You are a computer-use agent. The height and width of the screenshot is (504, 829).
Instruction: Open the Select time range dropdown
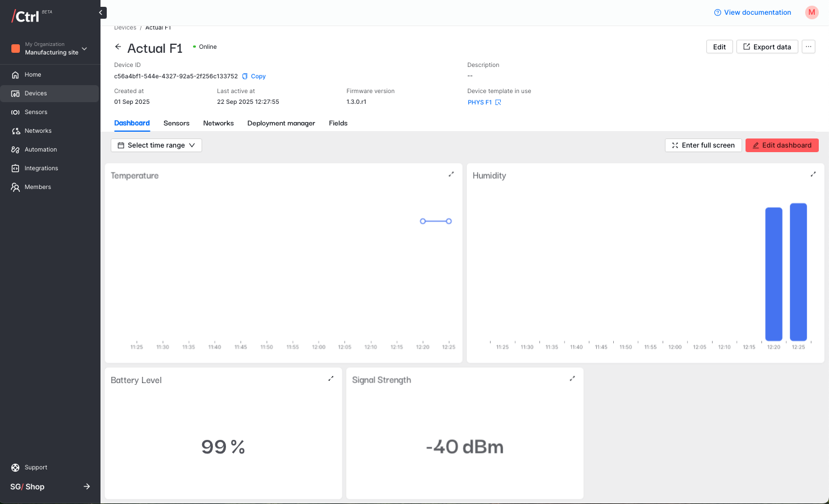[156, 145]
